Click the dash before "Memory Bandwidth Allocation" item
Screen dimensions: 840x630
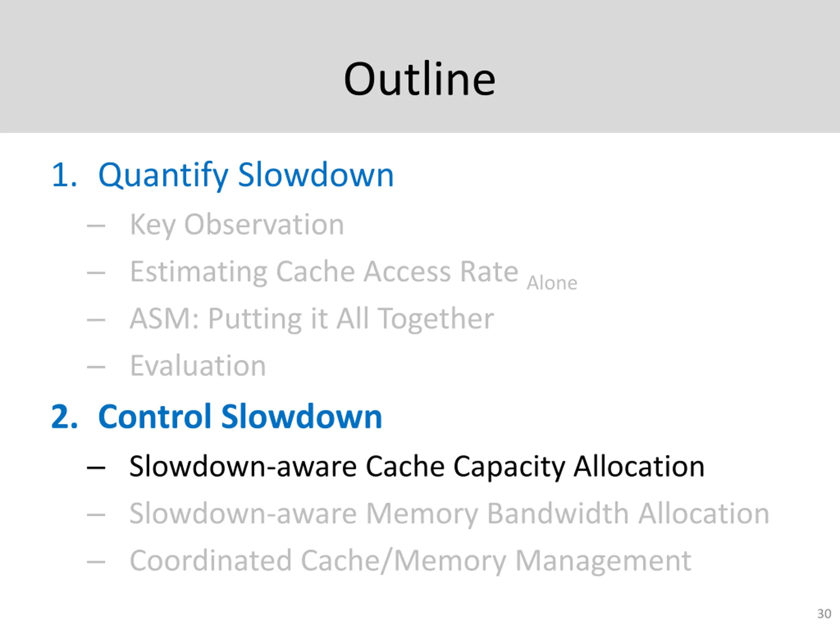pos(96,514)
